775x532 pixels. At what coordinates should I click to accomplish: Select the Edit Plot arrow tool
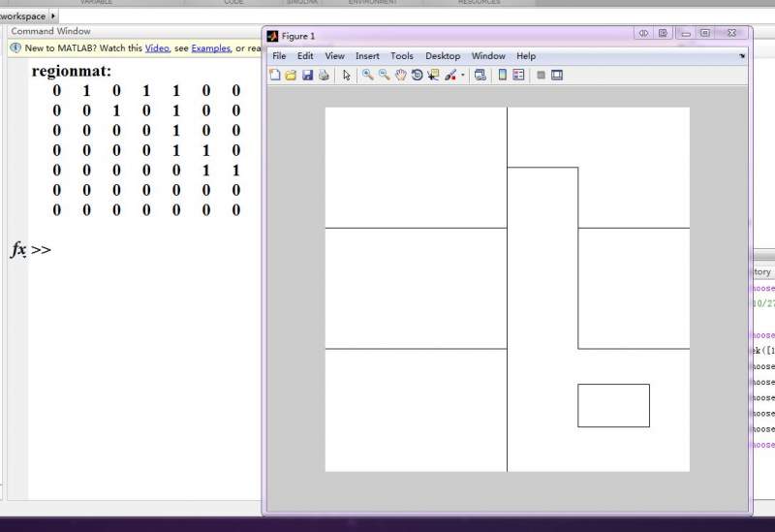(x=346, y=76)
